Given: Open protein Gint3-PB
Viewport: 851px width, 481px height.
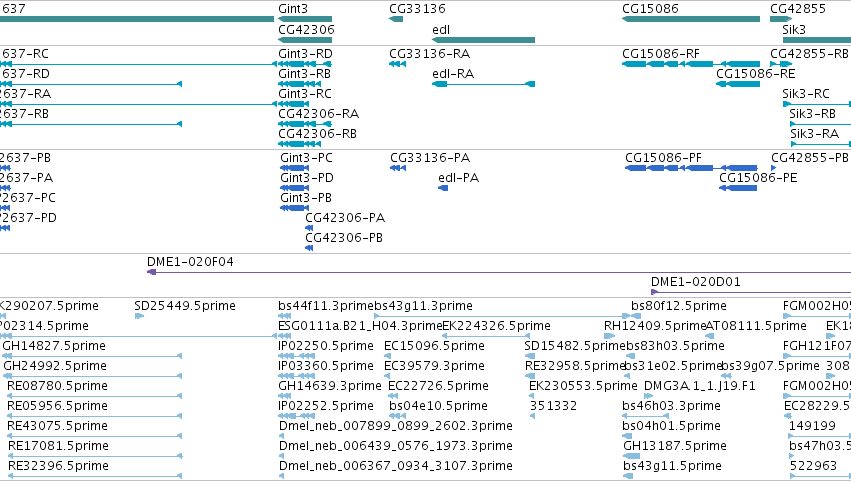Looking at the screenshot, I should pos(306,198).
